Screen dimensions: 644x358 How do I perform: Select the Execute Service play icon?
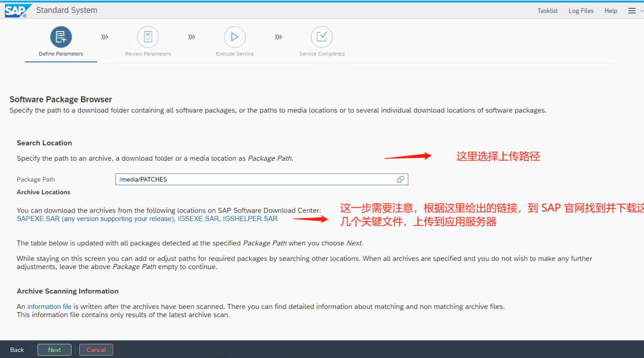pos(235,37)
